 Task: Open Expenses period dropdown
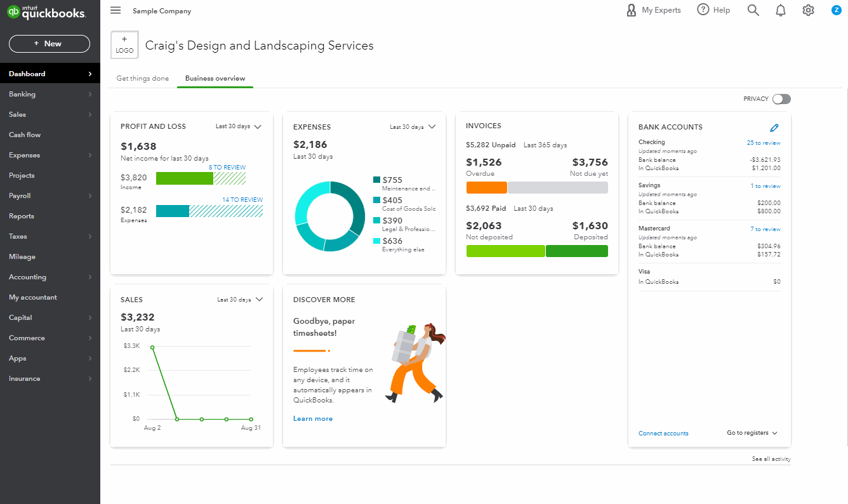(x=413, y=127)
